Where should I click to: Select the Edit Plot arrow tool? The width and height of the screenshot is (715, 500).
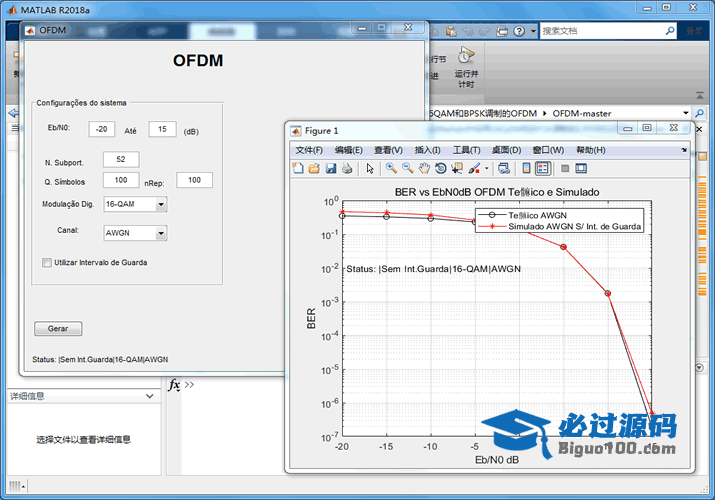(369, 168)
